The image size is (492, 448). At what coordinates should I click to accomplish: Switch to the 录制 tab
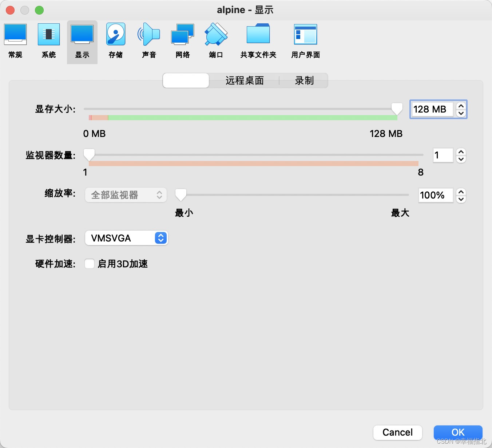[304, 80]
